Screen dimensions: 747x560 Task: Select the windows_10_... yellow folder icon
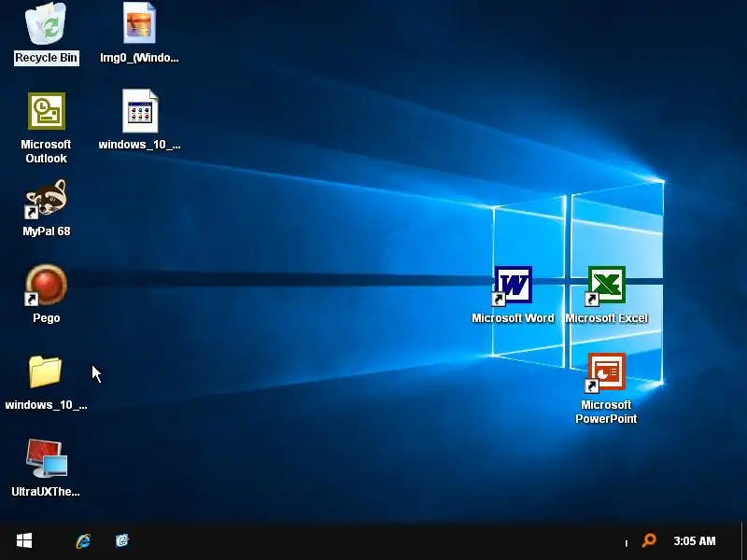pyautogui.click(x=45, y=371)
